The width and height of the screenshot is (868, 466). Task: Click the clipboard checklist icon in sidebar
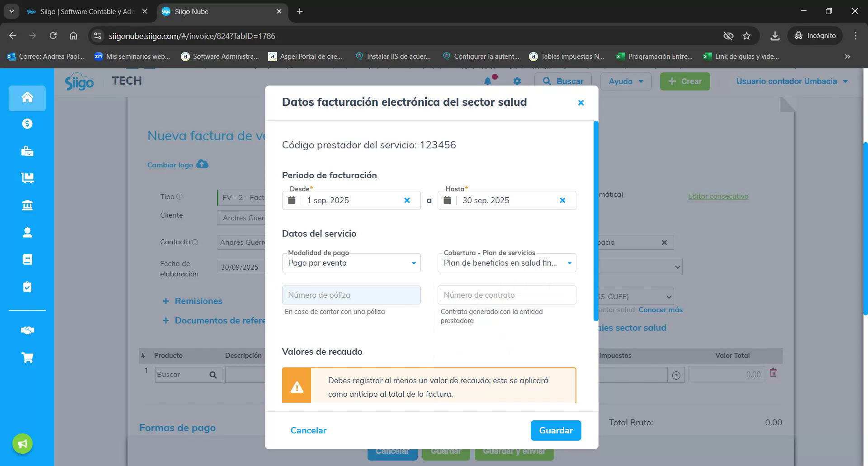pos(27,286)
